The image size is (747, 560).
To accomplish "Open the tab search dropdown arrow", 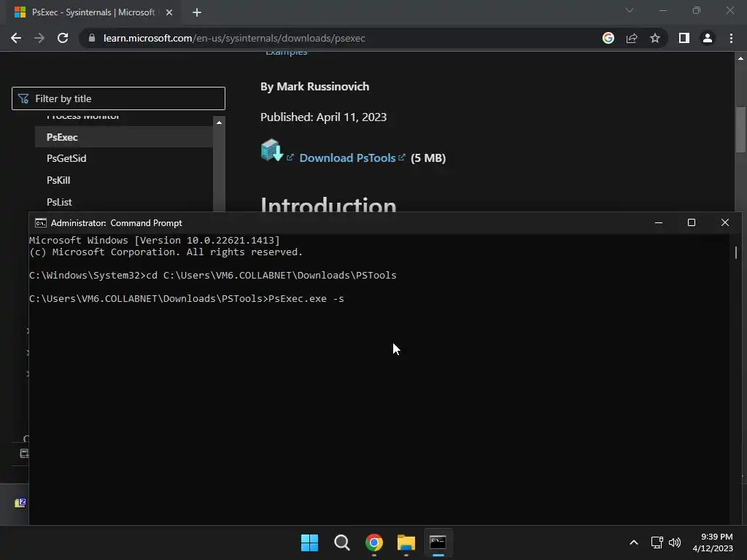I will click(x=630, y=10).
